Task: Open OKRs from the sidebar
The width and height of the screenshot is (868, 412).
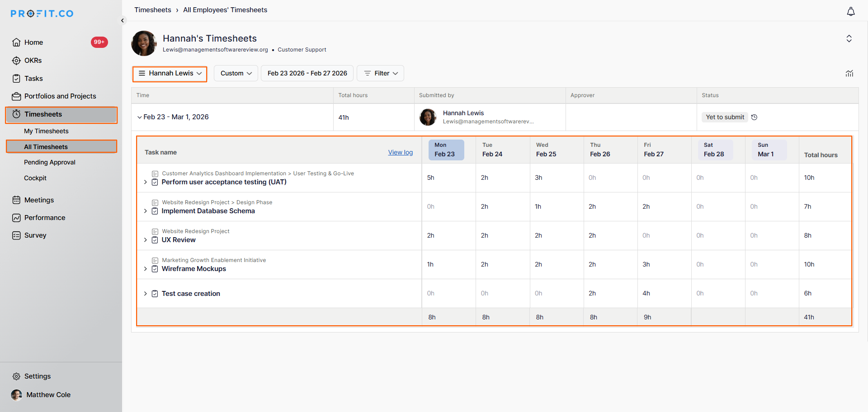Action: coord(33,61)
